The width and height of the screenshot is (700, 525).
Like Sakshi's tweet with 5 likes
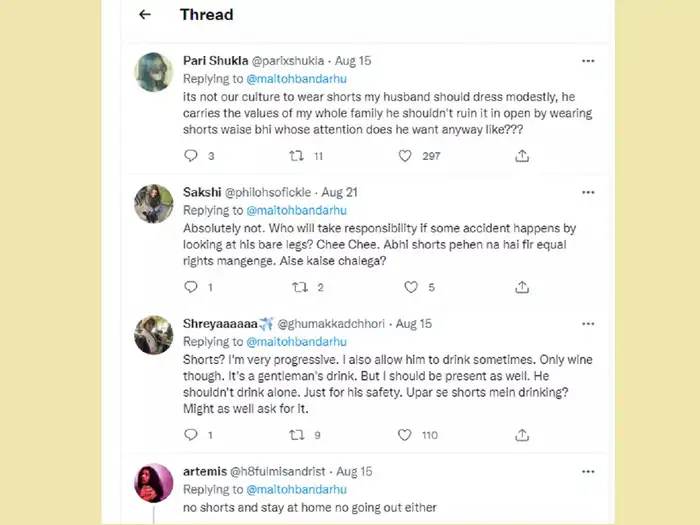coord(410,287)
